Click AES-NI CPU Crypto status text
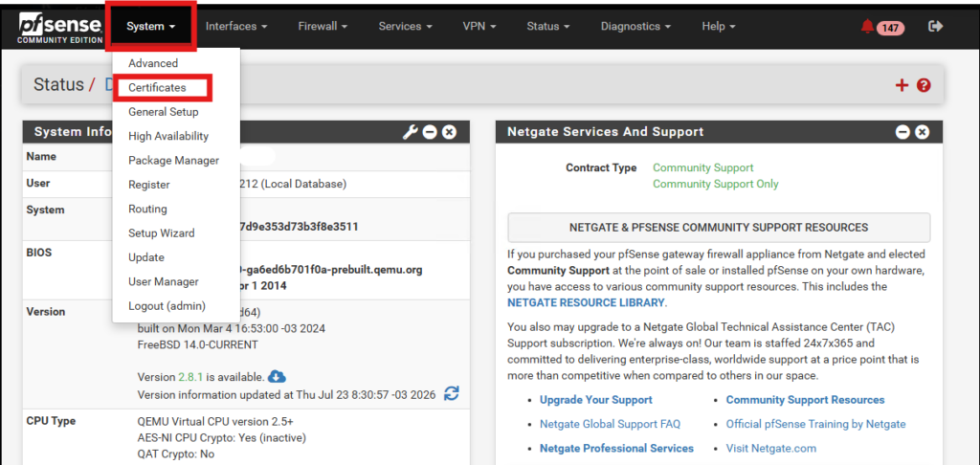This screenshot has height=465, width=980. (222, 437)
